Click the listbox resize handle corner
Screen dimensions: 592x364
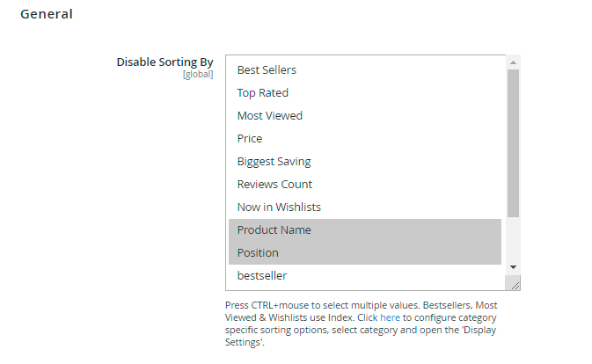pos(515,284)
